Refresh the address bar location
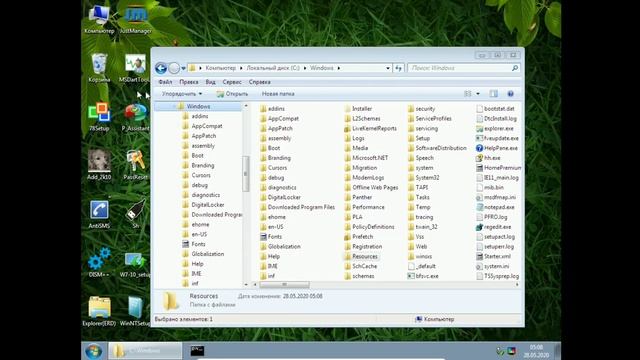640x360 pixels. pos(398,68)
